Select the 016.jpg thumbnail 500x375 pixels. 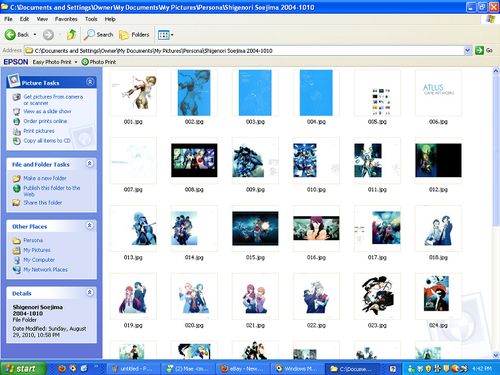[x=316, y=229]
